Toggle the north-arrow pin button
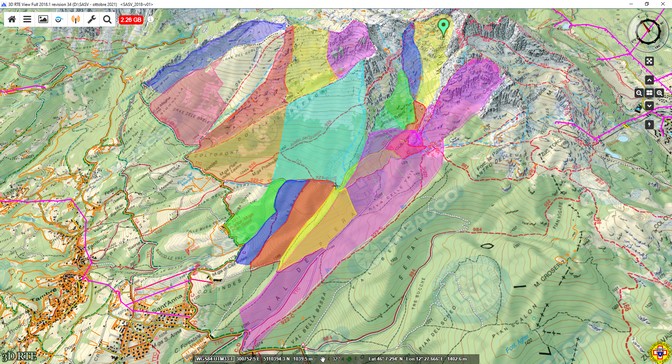The height and width of the screenshot is (364, 672). 649,124
